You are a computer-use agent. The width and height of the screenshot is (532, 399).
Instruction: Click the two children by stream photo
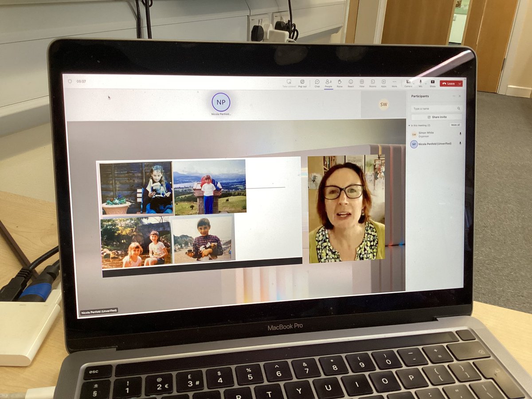(136, 243)
